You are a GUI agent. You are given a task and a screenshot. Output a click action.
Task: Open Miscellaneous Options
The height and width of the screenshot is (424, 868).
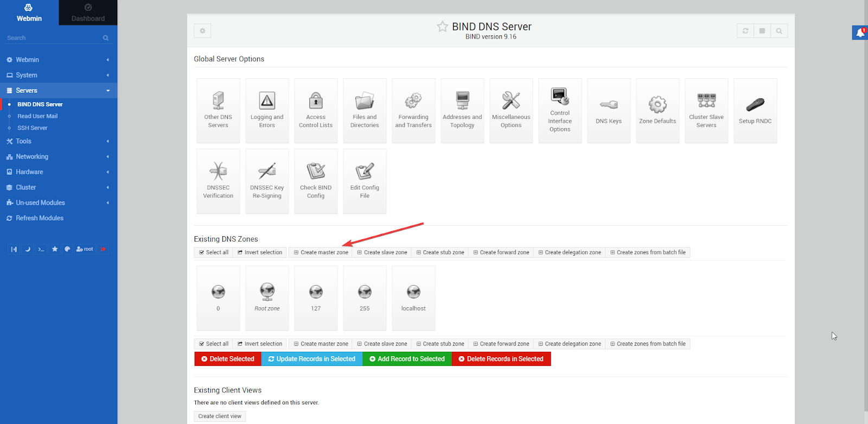pos(511,111)
